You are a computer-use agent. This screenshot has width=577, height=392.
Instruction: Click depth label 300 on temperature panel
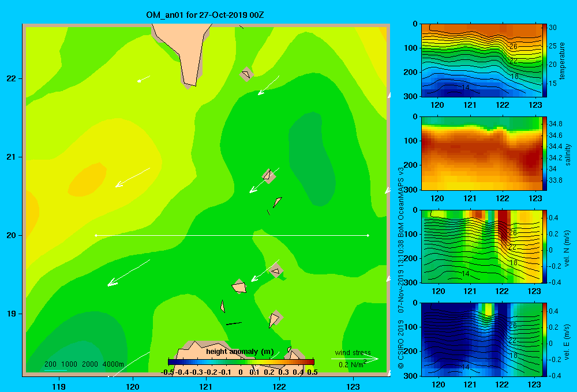pyautogui.click(x=411, y=96)
